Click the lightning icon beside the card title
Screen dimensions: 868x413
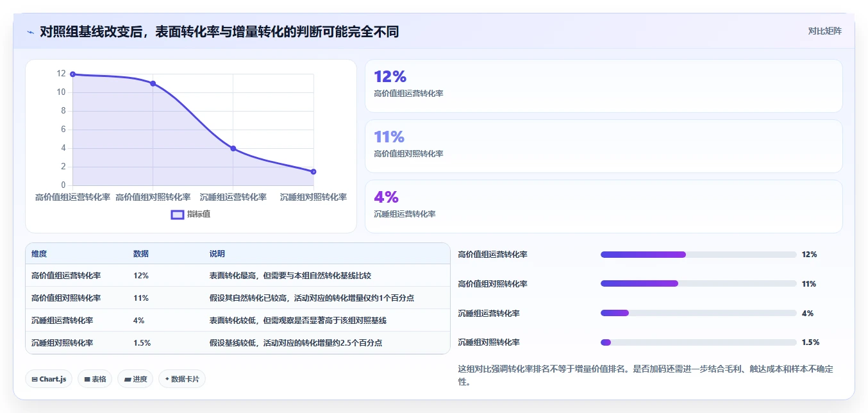pos(30,31)
